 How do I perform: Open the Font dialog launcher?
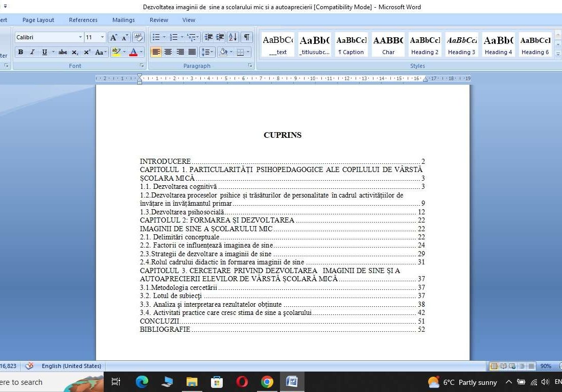point(142,65)
